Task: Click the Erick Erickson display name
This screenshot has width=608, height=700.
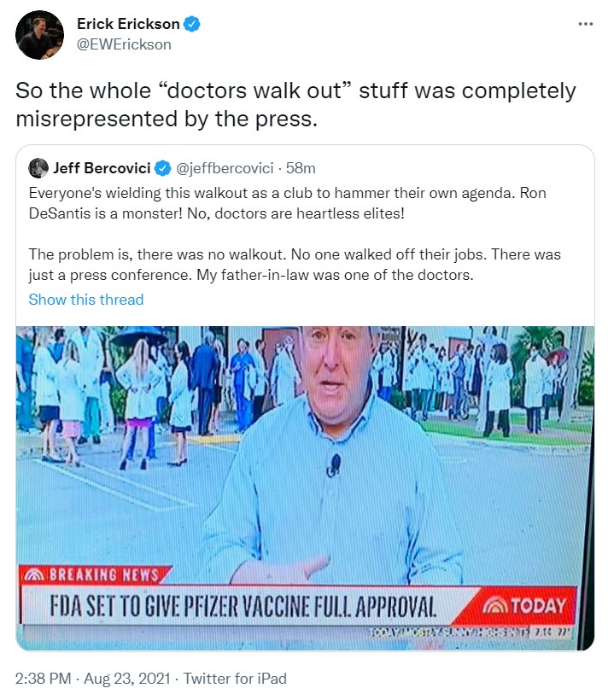Action: (x=128, y=24)
